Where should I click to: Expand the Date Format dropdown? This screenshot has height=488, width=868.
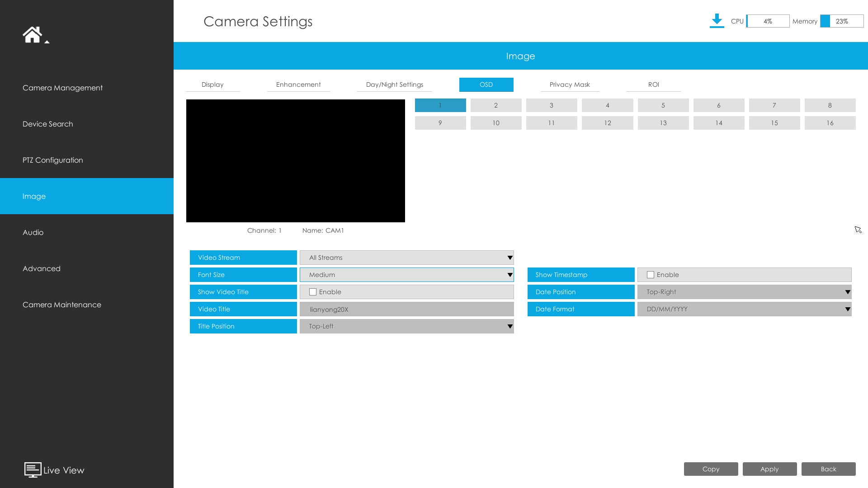[x=744, y=309]
